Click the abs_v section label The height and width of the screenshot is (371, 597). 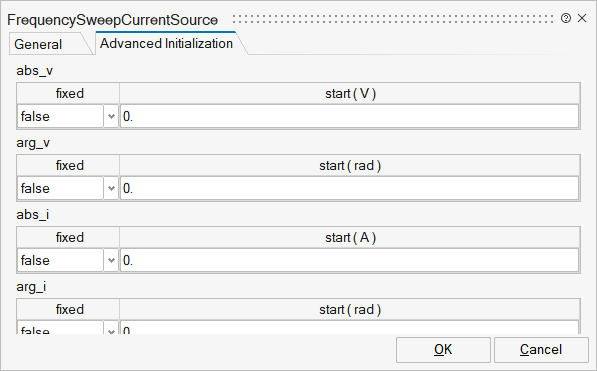[35, 71]
